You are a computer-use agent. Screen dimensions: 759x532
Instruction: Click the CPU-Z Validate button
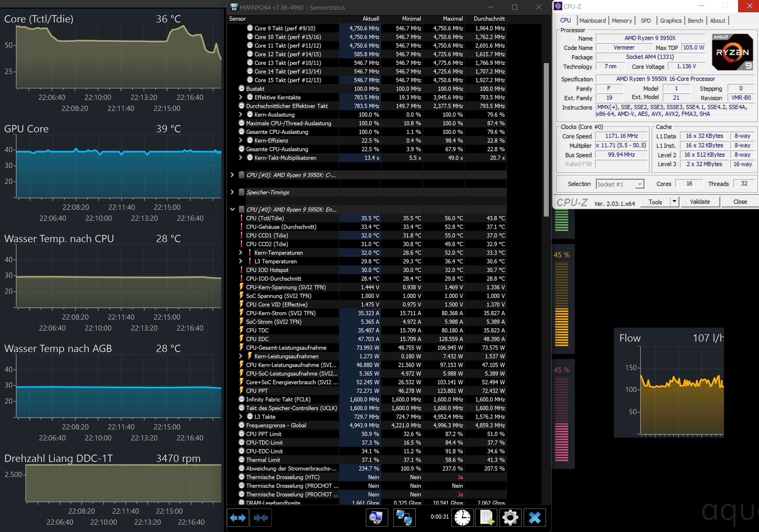pos(700,202)
